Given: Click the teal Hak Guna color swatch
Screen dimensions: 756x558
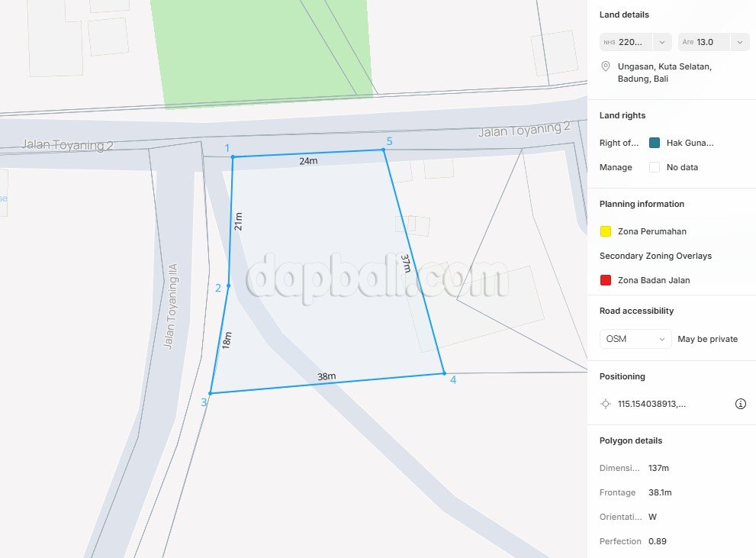Looking at the screenshot, I should click(655, 143).
